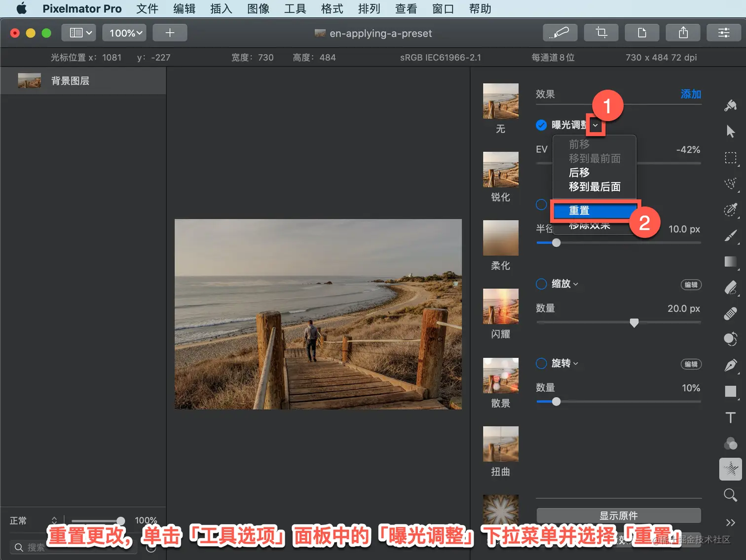746x560 pixels.
Task: Select the Color Picker-style magic wand tool
Action: (731, 210)
